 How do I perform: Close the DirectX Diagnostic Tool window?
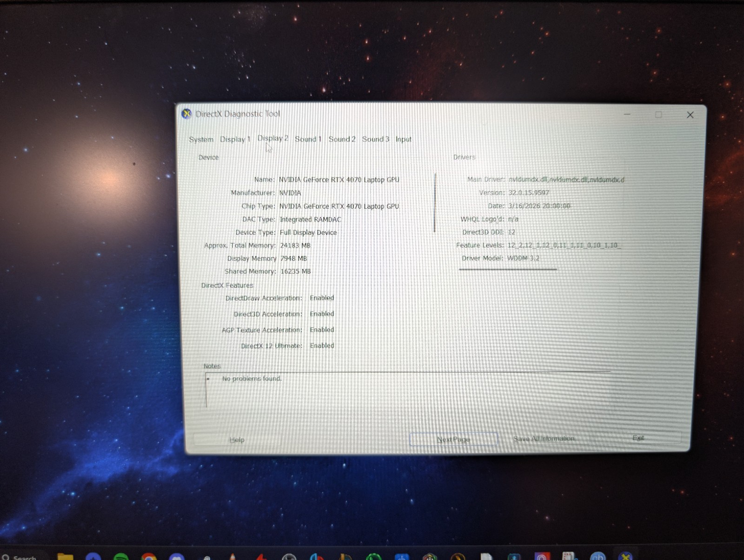(690, 115)
